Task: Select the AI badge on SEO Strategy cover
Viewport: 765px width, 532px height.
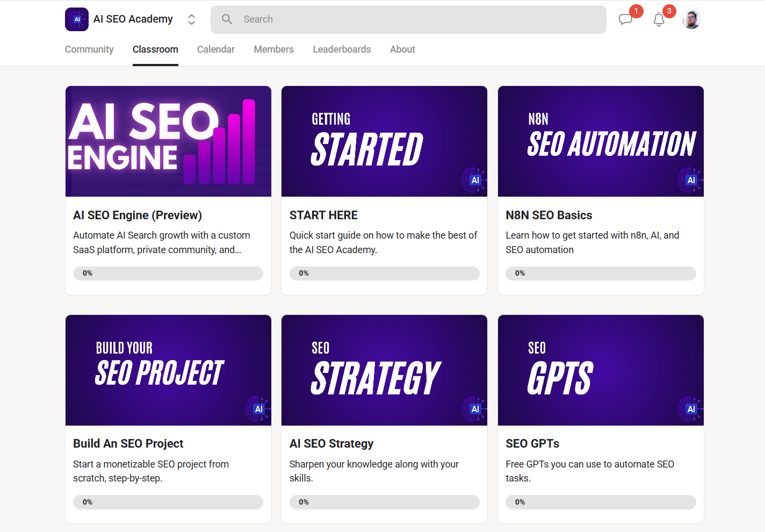Action: (x=474, y=409)
